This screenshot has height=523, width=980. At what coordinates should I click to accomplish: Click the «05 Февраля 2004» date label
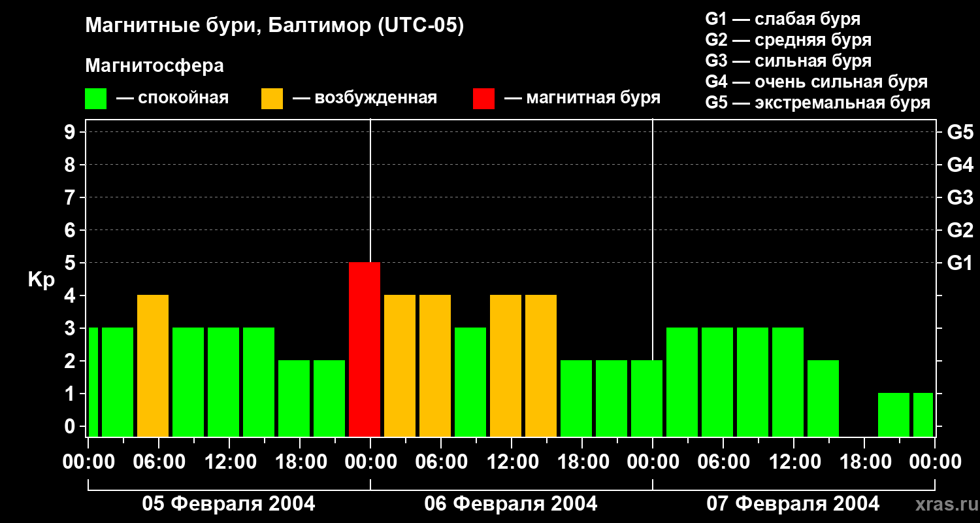click(x=229, y=504)
